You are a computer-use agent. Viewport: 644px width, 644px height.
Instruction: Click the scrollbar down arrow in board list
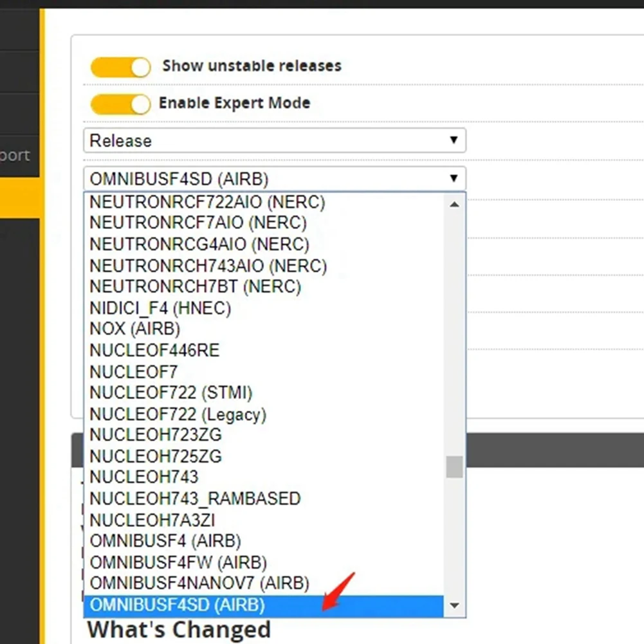click(x=454, y=605)
